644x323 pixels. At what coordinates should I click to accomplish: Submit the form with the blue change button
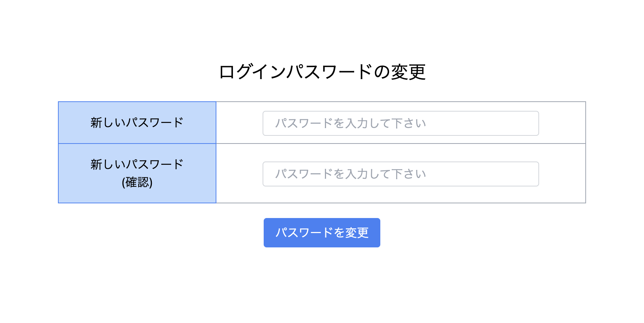pyautogui.click(x=322, y=233)
